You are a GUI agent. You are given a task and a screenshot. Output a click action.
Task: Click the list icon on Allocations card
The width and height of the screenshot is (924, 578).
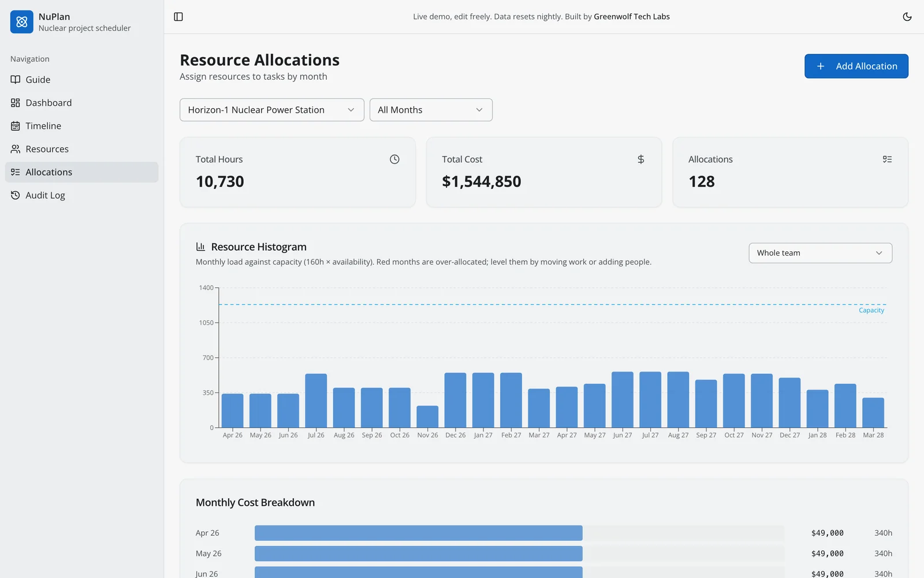pyautogui.click(x=887, y=159)
